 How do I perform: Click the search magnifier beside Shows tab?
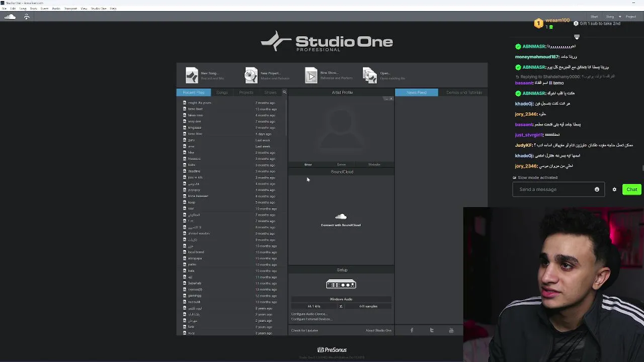[x=284, y=92]
